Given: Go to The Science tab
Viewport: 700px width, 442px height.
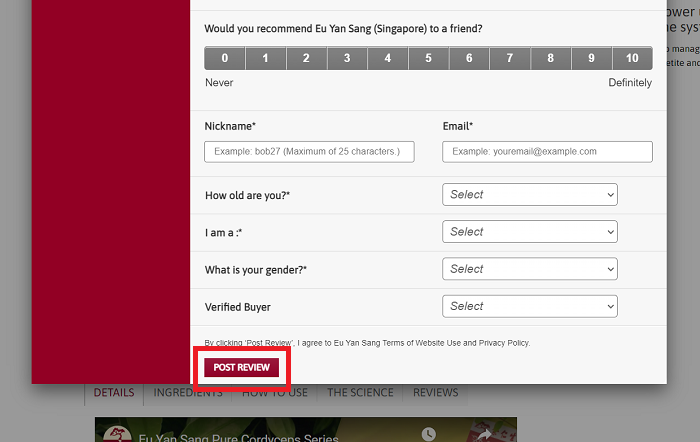Looking at the screenshot, I should [x=360, y=393].
